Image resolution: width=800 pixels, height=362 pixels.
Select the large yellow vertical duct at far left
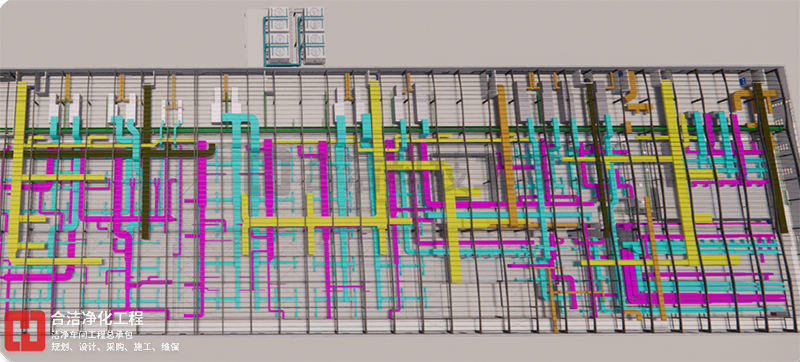[x=19, y=169]
